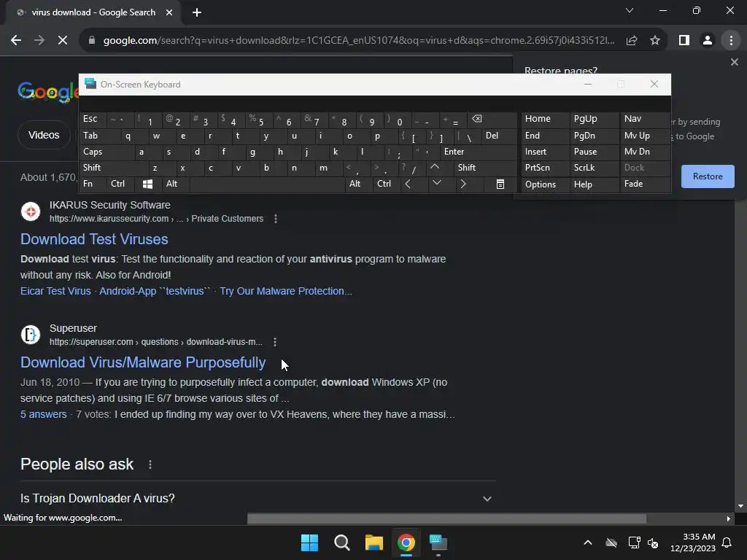Open Android-App testvirus sublink
Image resolution: width=747 pixels, height=560 pixels.
pos(155,291)
